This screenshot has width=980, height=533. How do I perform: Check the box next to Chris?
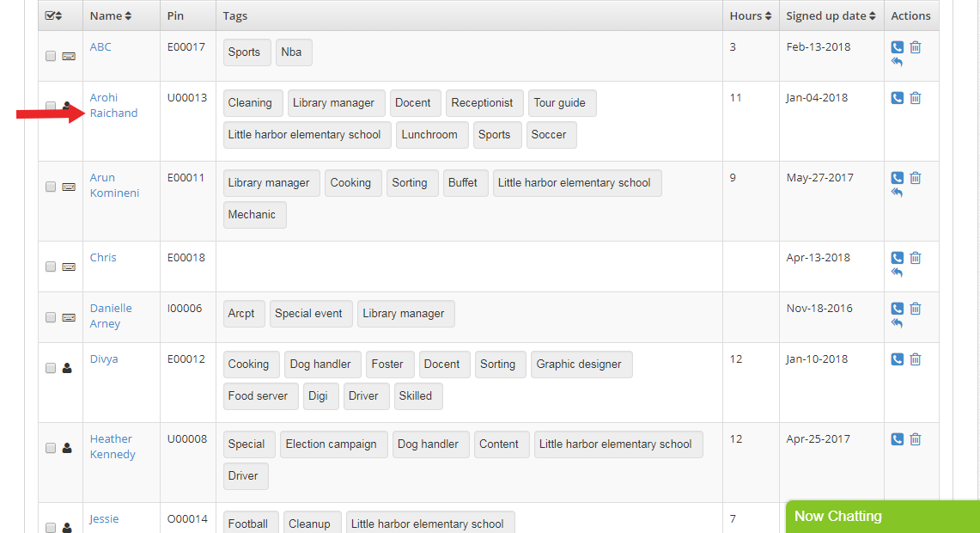(x=51, y=267)
